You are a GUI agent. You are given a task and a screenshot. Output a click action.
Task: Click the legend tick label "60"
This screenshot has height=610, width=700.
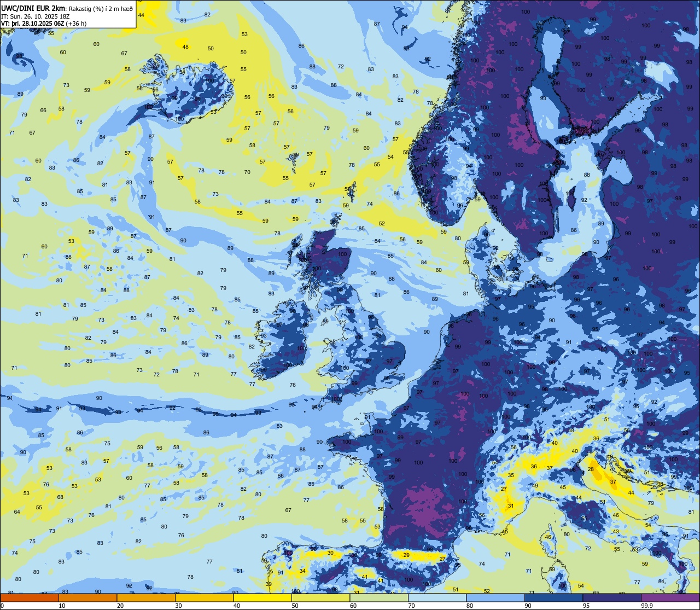pyautogui.click(x=353, y=606)
